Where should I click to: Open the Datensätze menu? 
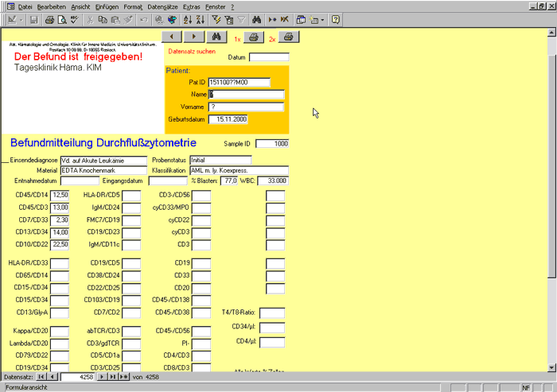coord(162,6)
